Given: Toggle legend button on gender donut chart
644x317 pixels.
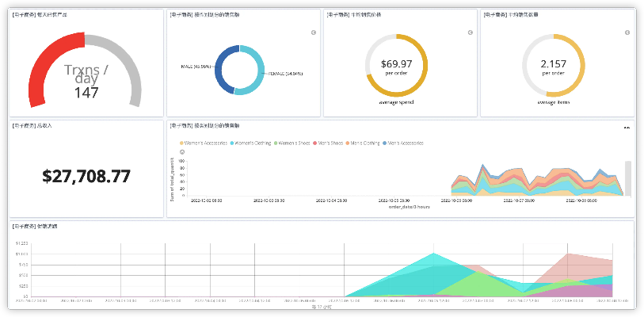Looking at the screenshot, I should point(313,32).
